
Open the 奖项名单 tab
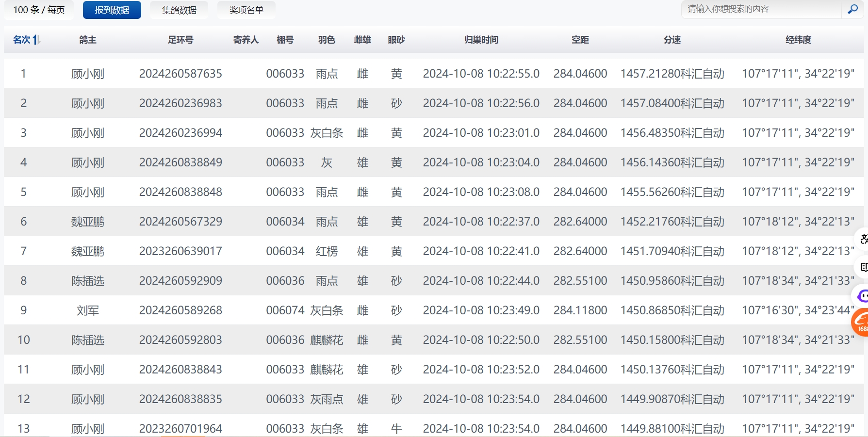click(246, 10)
